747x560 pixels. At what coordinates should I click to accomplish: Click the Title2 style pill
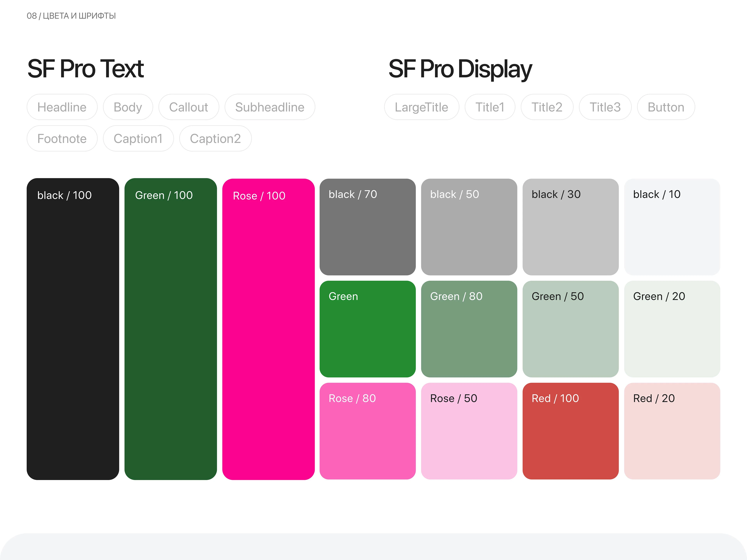tap(546, 107)
